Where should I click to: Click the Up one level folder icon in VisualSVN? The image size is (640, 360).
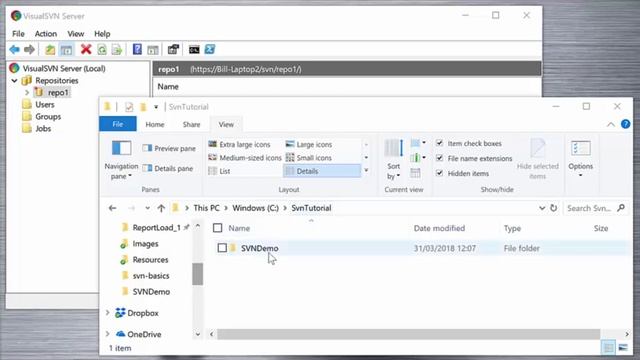(x=50, y=50)
